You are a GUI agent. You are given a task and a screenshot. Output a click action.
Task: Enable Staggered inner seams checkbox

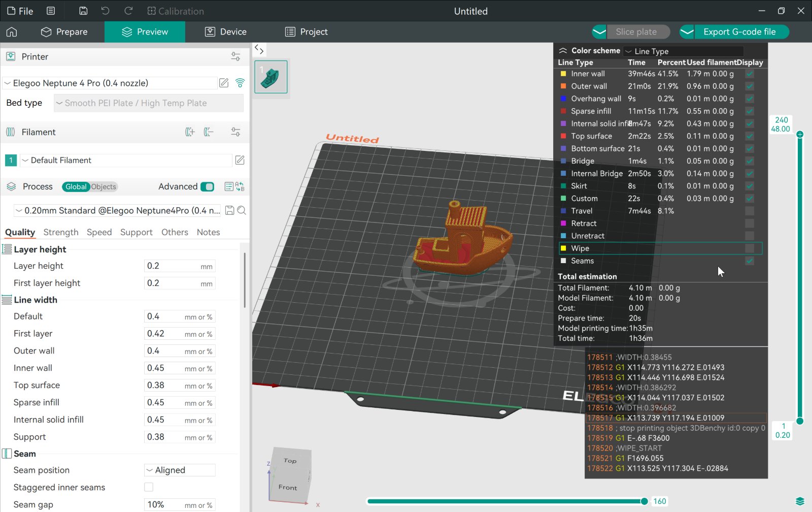coord(149,487)
